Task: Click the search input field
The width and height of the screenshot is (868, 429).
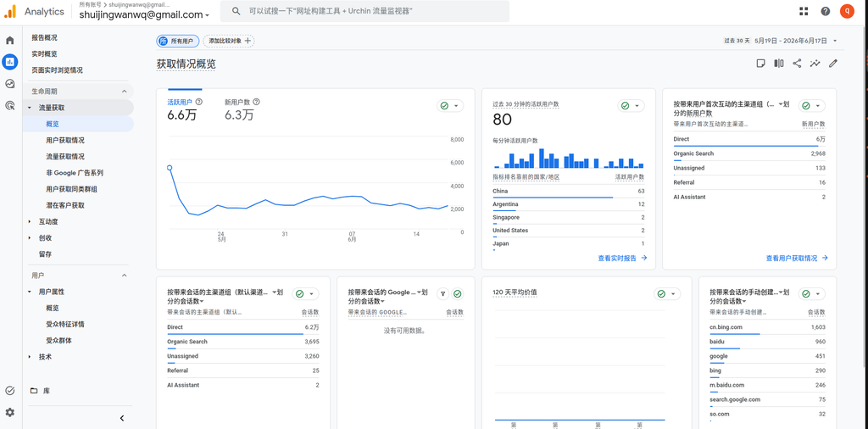Action: click(364, 11)
